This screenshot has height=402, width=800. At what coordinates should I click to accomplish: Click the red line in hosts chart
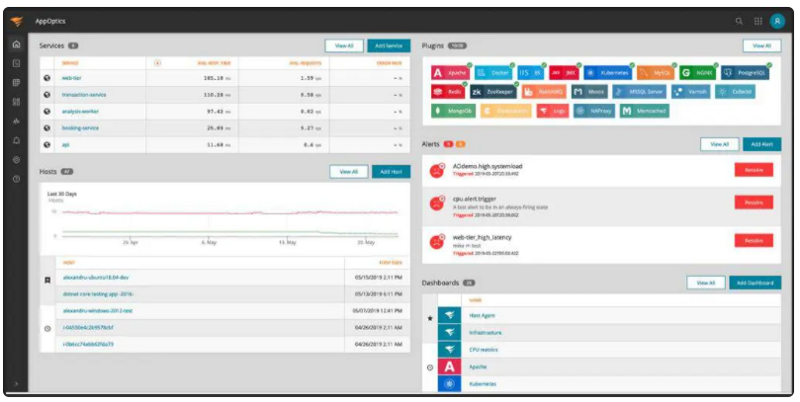click(230, 212)
